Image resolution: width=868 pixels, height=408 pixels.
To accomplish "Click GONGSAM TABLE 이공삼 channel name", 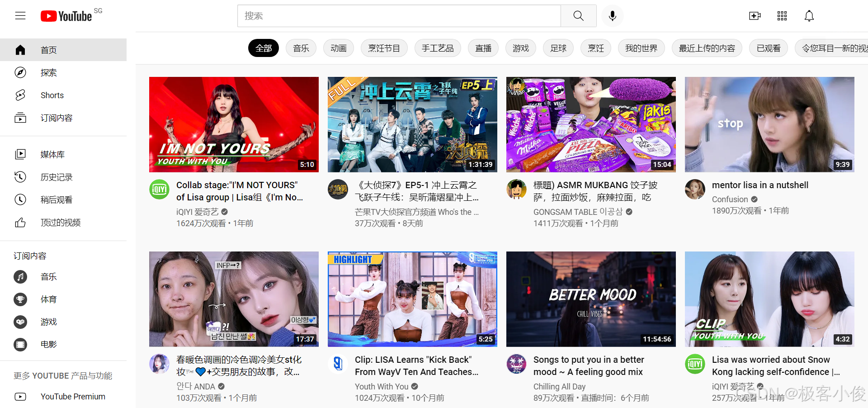I will point(578,212).
